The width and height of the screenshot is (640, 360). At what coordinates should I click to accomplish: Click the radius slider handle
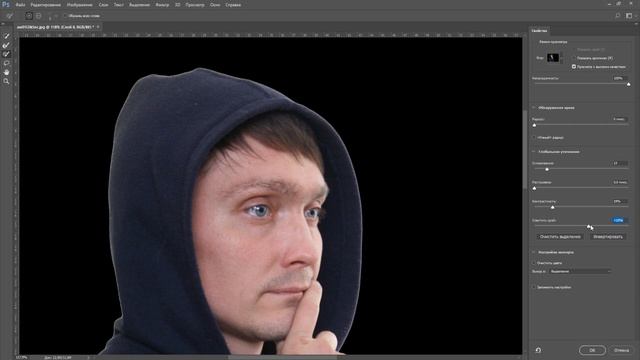534,125
